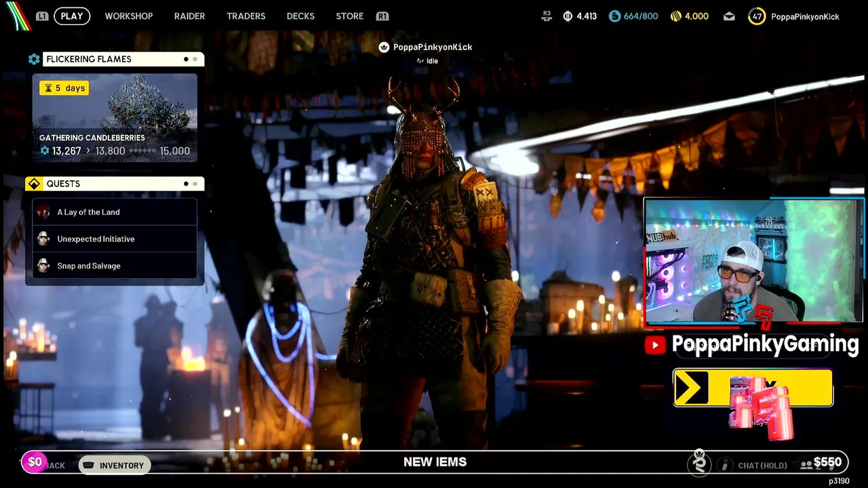
Task: Open the Gathering Candleberries event card
Action: click(x=115, y=118)
